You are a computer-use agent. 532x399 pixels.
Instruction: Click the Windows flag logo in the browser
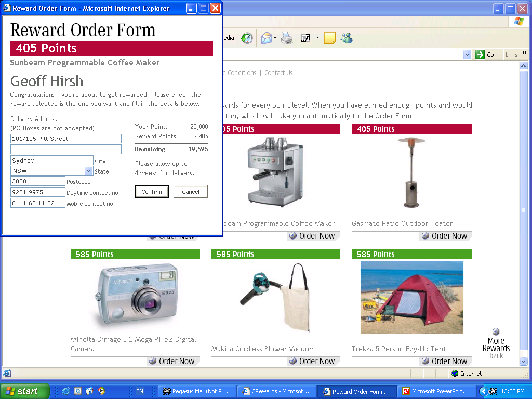coord(519,21)
